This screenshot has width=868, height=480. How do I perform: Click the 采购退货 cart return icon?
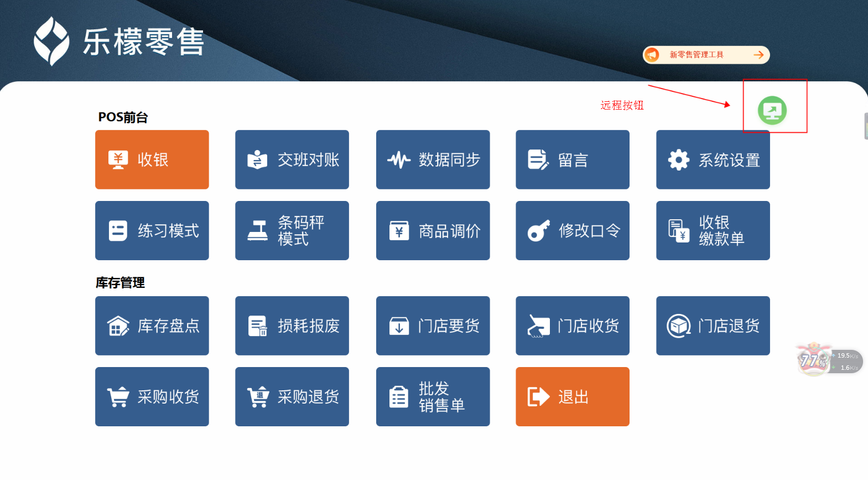pyautogui.click(x=258, y=397)
